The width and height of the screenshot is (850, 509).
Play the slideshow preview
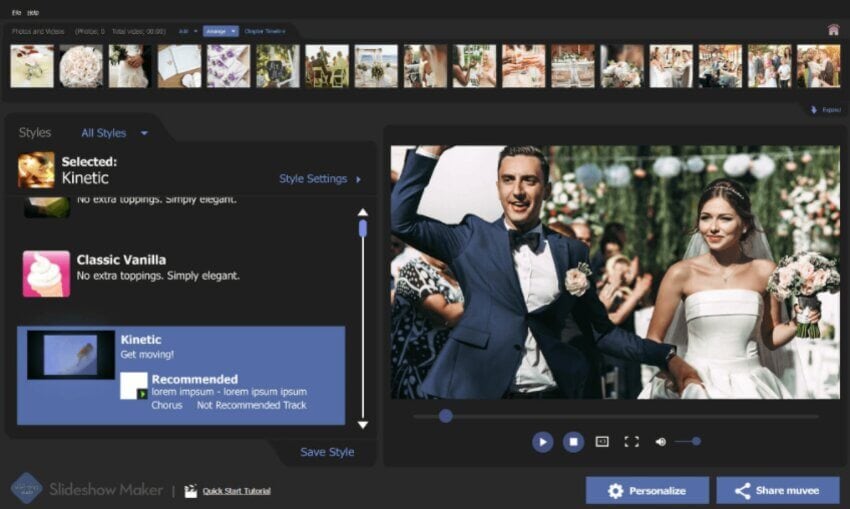[543, 442]
